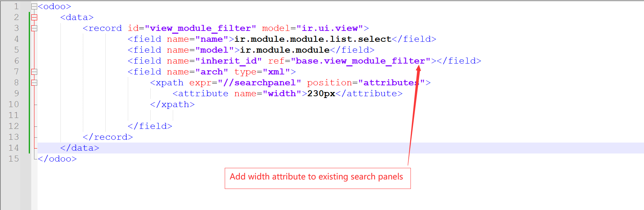Place cursor on the opening odoo tag
This screenshot has width=644, height=210.
54,6
